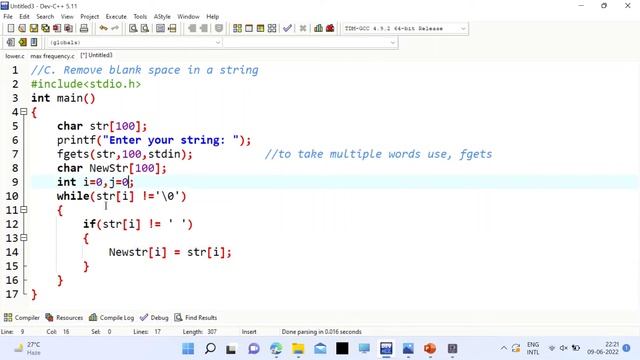Open PowerPoint from the taskbar
This screenshot has width=640, height=360.
(x=430, y=349)
